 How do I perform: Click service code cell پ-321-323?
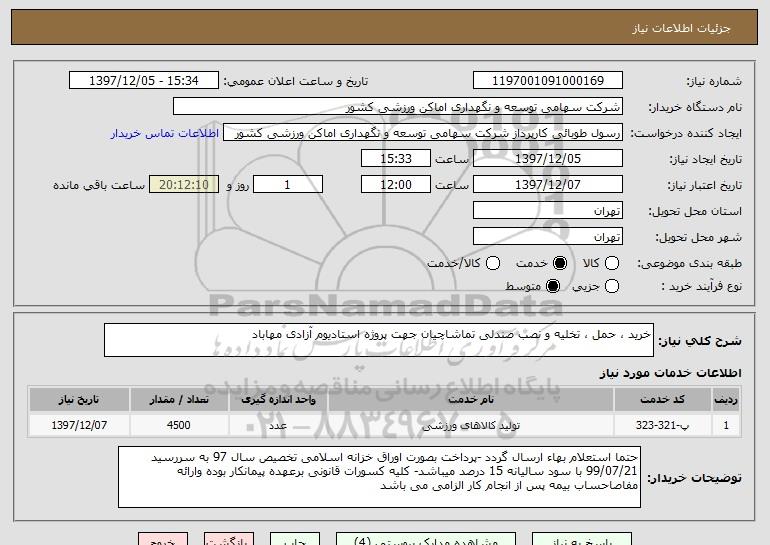pyautogui.click(x=662, y=425)
